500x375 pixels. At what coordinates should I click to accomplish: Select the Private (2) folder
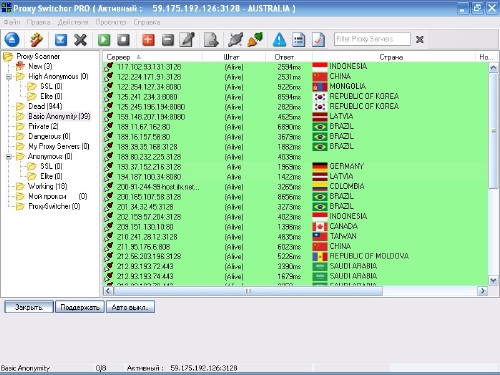[x=43, y=126]
